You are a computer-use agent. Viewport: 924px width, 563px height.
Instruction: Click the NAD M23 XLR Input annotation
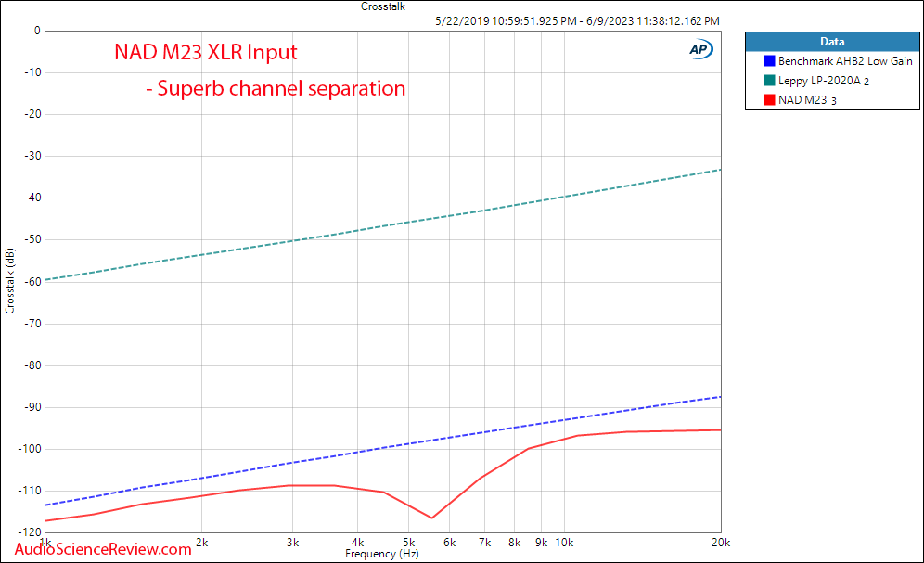pyautogui.click(x=206, y=53)
